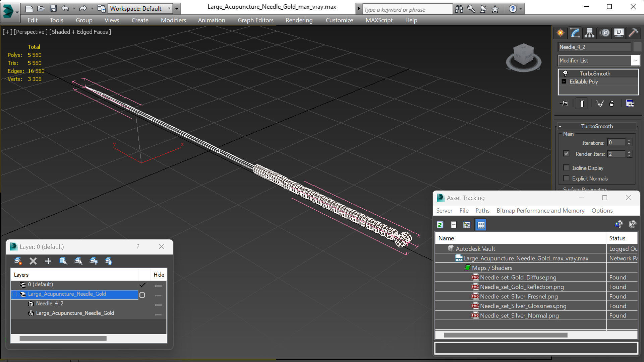Image resolution: width=644 pixels, height=362 pixels.
Task: Click the Perspective viewport label
Action: click(x=31, y=32)
